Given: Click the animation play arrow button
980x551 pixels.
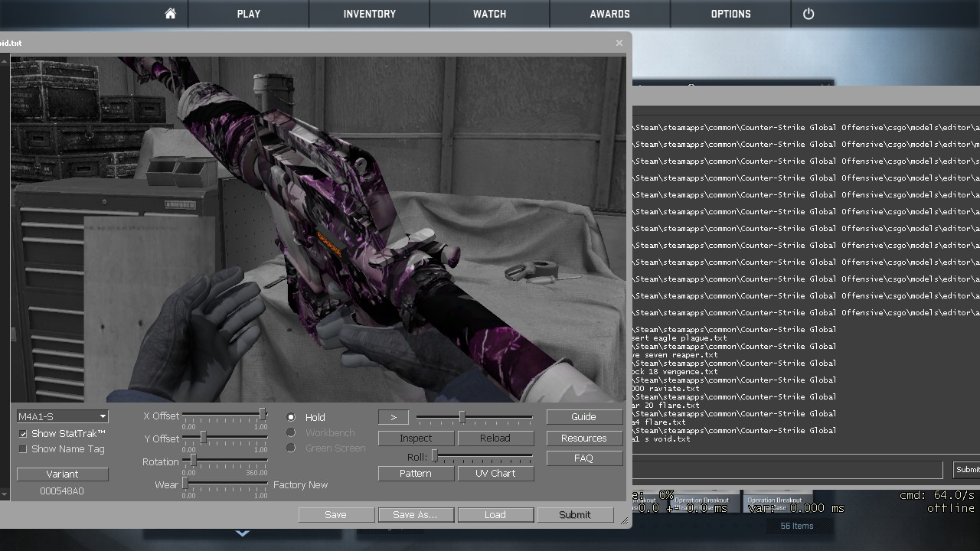Looking at the screenshot, I should tap(394, 417).
